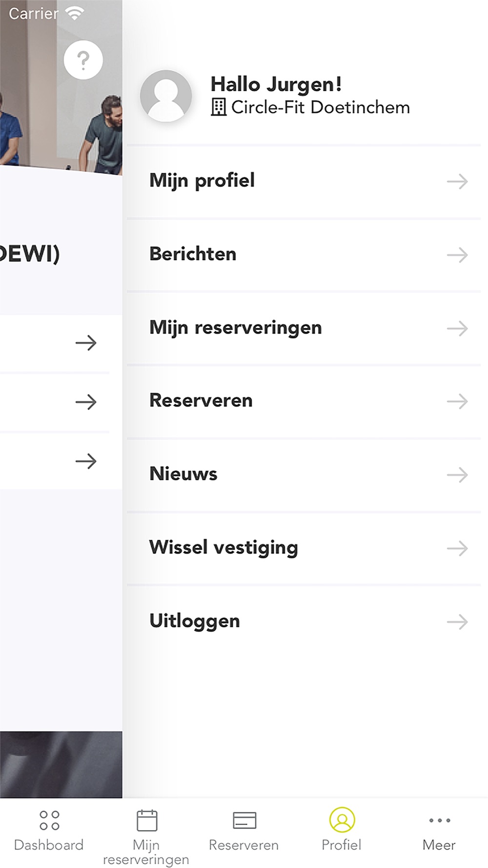Screen dimensions: 488x868
Task: Select the Profiel person icon
Action: (342, 820)
